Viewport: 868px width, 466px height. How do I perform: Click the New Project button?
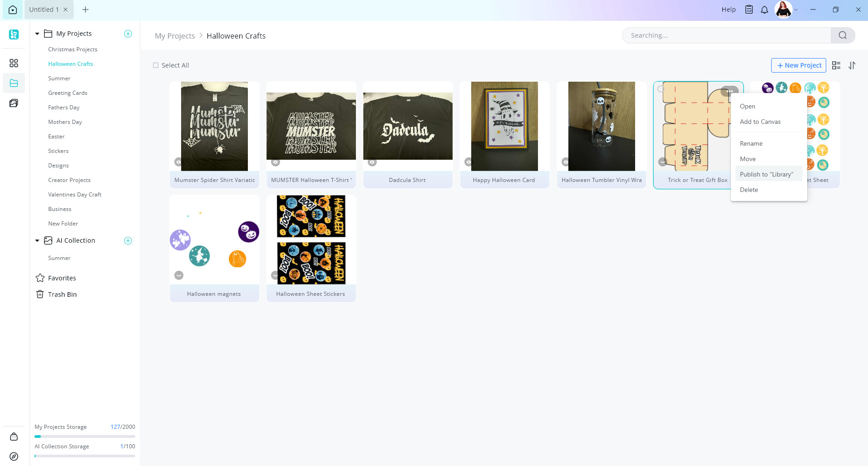799,65
